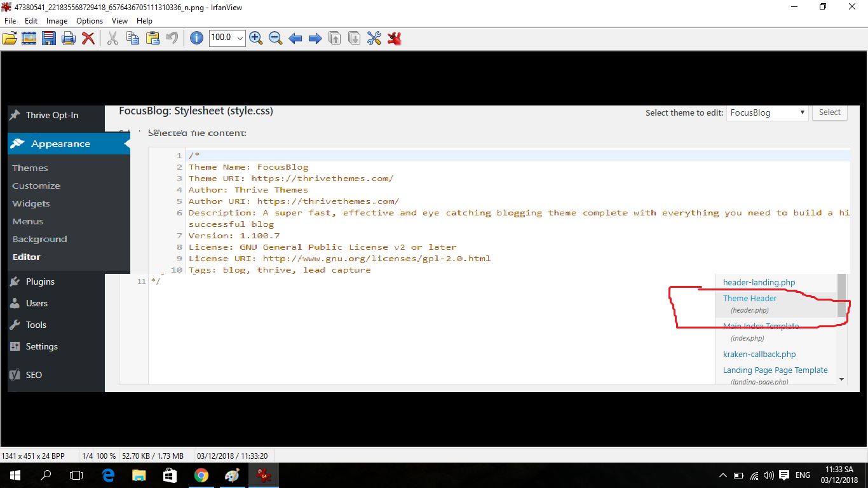
Task: Start the Slideshow toolbar icon
Action: coord(29,38)
